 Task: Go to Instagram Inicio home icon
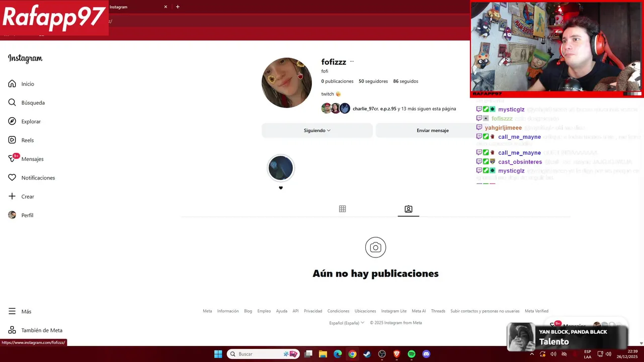pyautogui.click(x=12, y=84)
